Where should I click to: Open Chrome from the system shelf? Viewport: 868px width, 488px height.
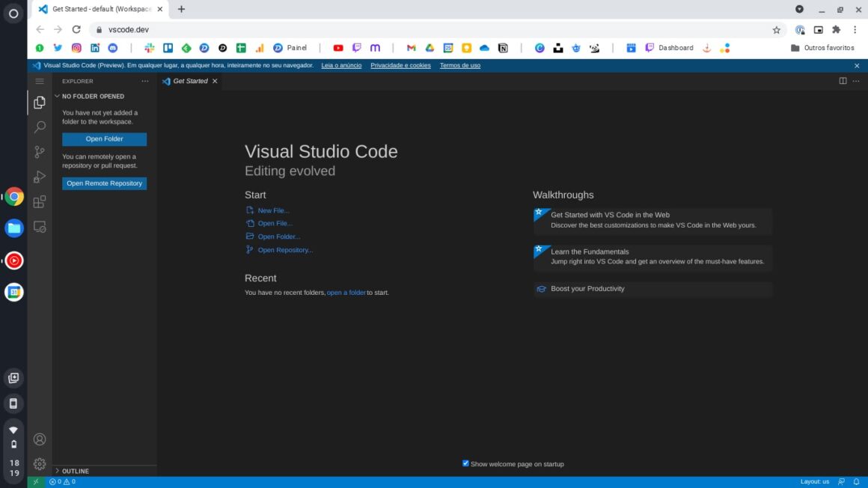[14, 198]
